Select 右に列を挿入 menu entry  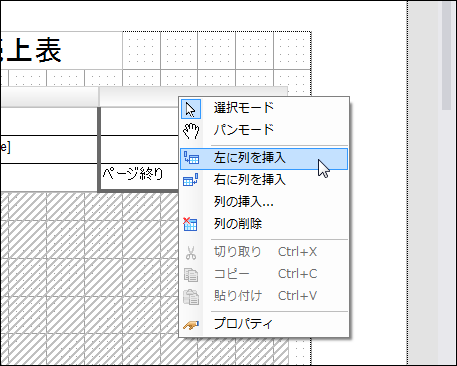coord(264,180)
